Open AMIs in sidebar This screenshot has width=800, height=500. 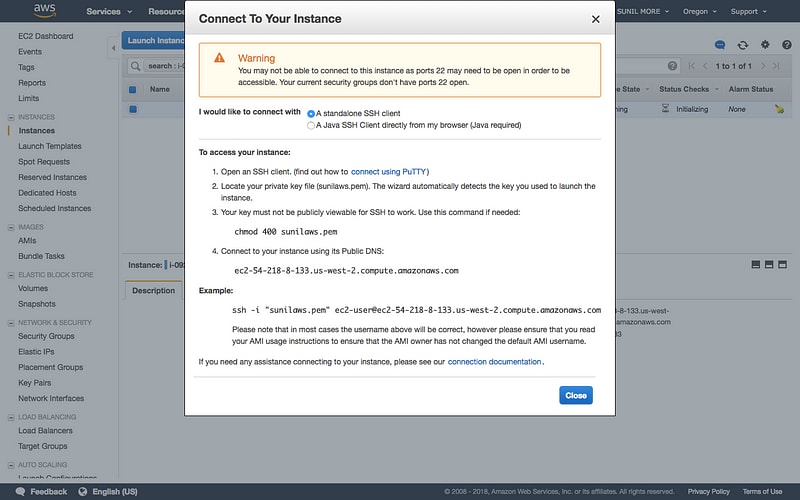click(27, 240)
